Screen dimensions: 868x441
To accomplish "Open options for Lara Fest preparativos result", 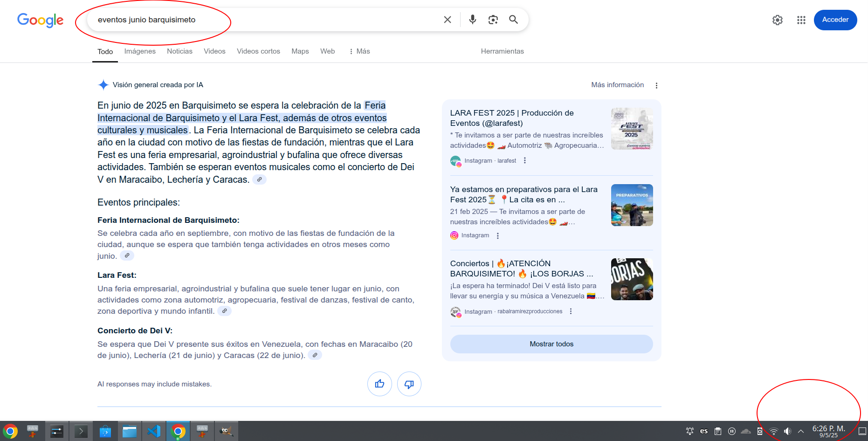I will point(497,235).
